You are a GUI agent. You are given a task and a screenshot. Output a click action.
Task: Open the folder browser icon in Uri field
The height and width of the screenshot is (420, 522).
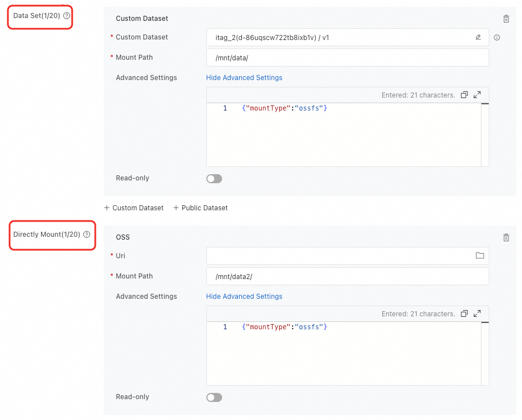[x=480, y=255]
